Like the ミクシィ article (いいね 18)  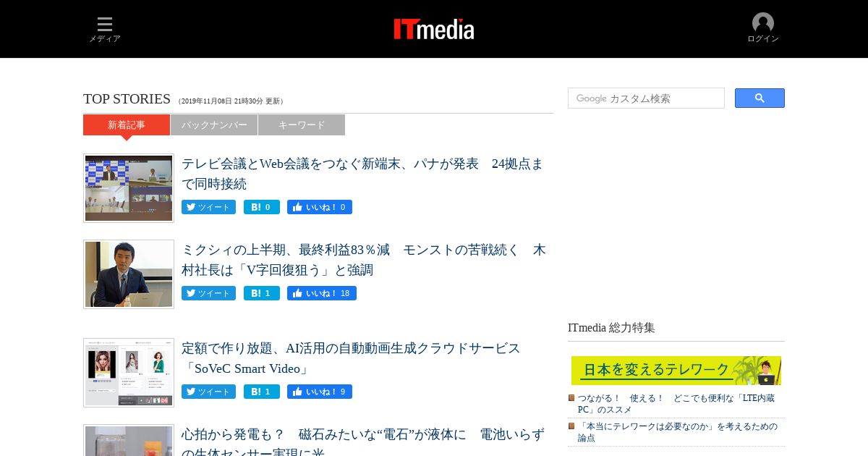322,293
